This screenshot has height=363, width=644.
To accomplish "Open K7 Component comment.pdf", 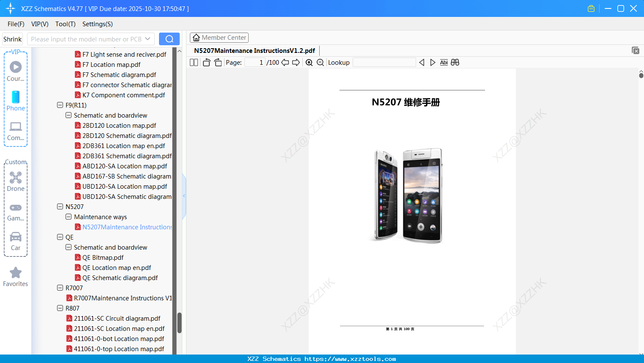I will pyautogui.click(x=124, y=95).
